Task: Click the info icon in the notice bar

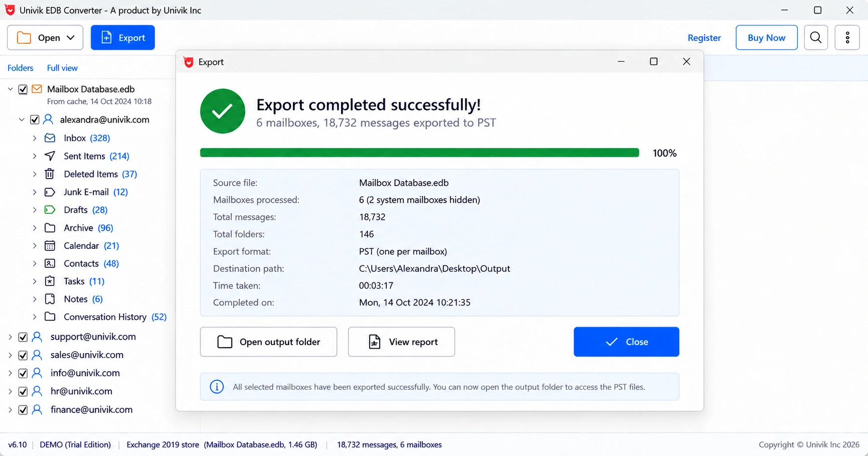Action: 217,387
